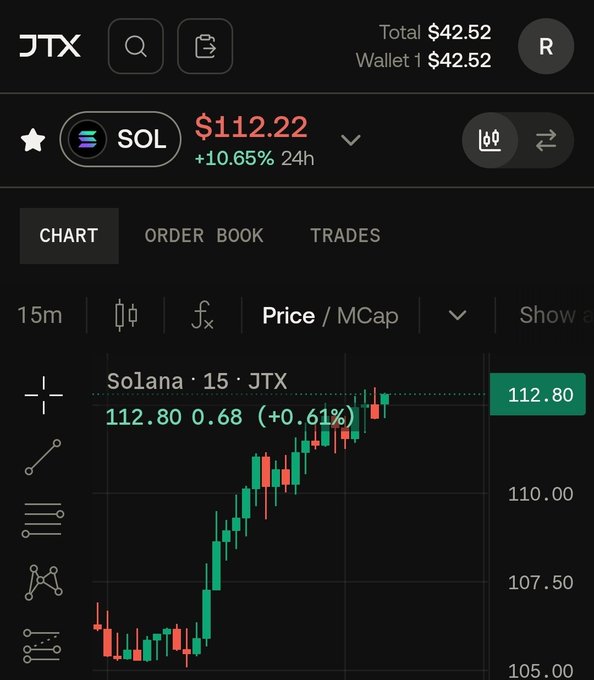Select MCap display mode
This screenshot has height=680, width=594.
click(x=368, y=315)
